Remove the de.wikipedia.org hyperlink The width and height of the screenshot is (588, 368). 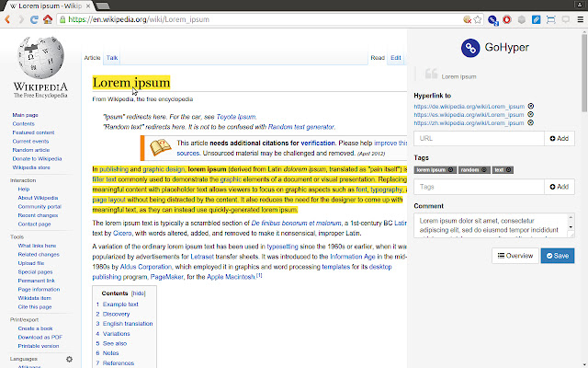coord(531,107)
